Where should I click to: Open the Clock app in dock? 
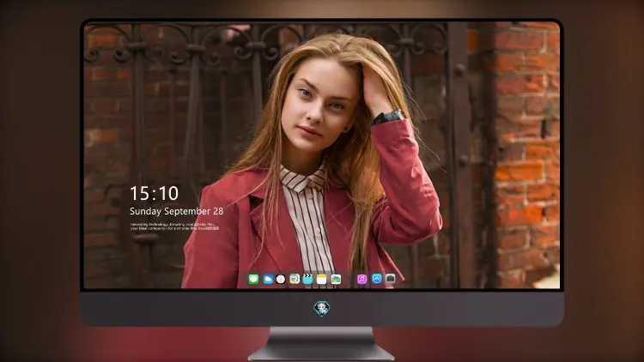coord(281,280)
